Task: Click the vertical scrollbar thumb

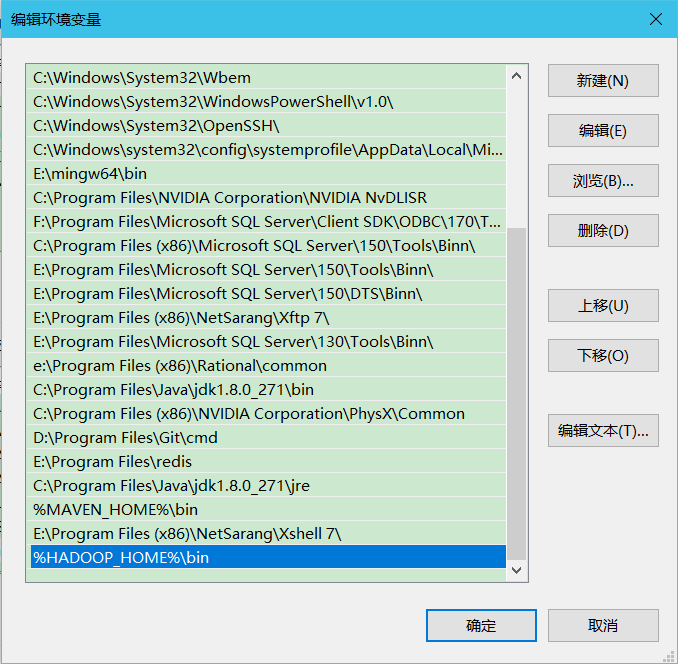Action: pos(516,394)
